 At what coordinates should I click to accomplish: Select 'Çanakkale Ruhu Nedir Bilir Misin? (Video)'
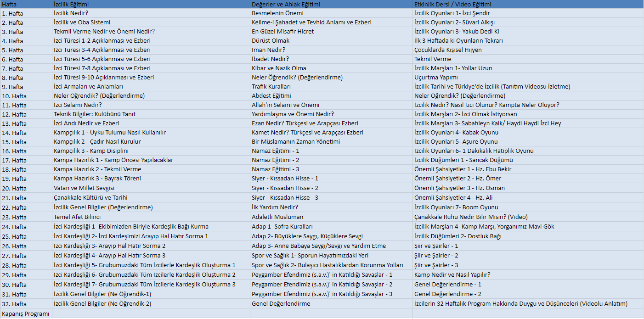528,217
